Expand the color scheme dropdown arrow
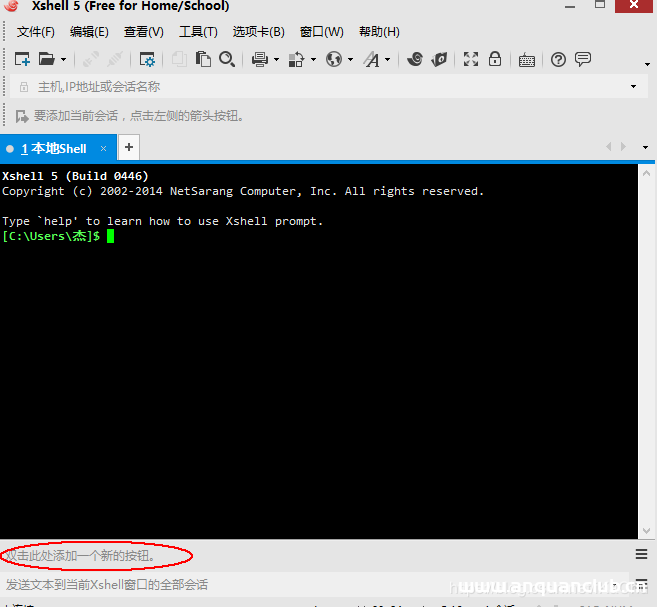657x607 pixels. point(313,59)
